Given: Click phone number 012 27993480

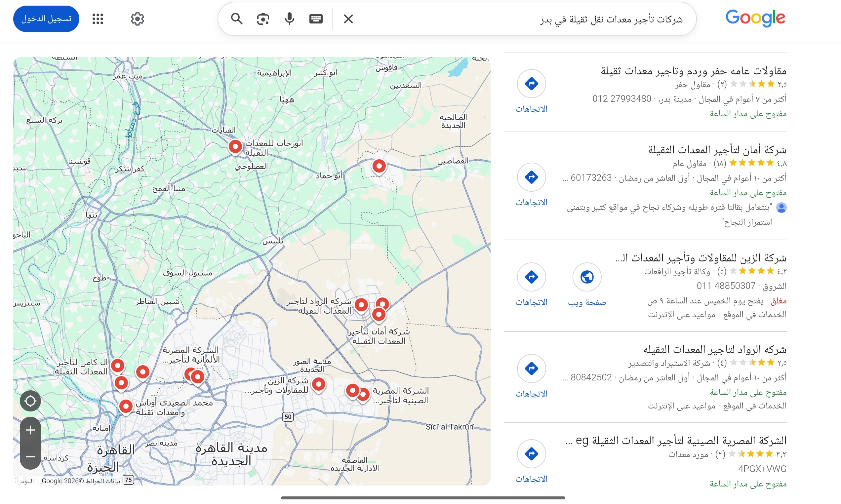Looking at the screenshot, I should pyautogui.click(x=621, y=99).
